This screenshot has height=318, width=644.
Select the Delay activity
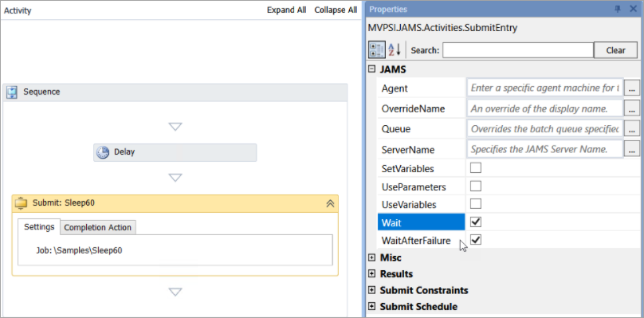[x=175, y=152]
